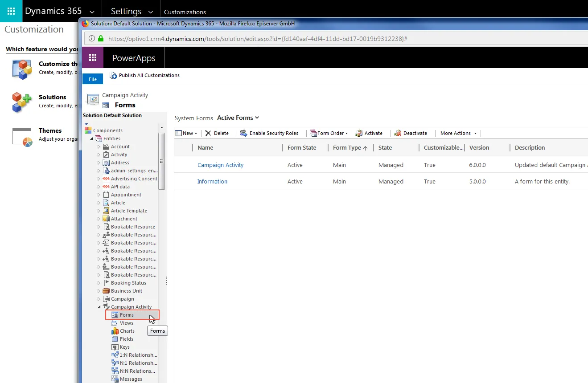588x383 pixels.
Task: Open the File tab
Action: (x=93, y=79)
